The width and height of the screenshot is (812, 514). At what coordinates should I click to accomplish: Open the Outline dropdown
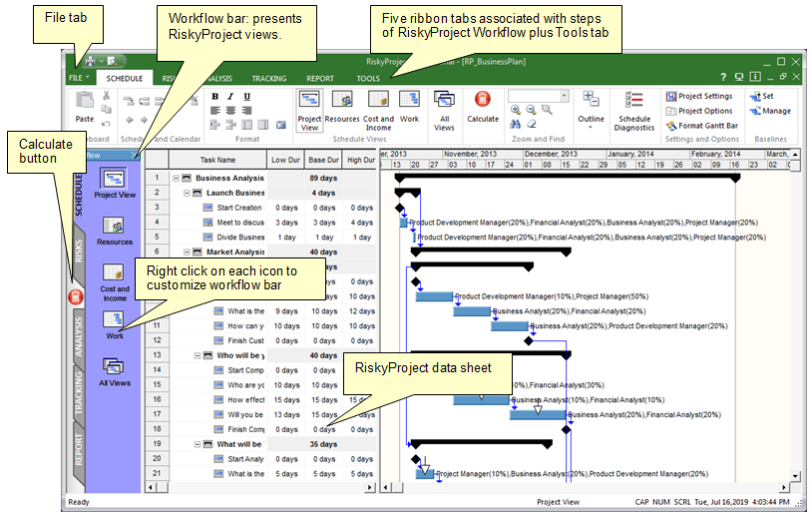pyautogui.click(x=591, y=111)
